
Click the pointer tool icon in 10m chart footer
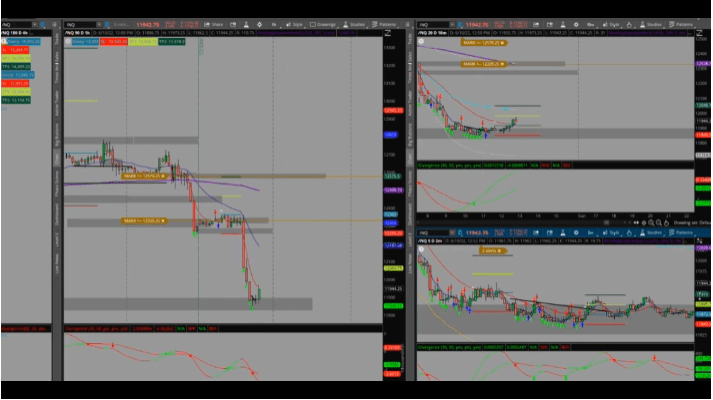point(667,223)
